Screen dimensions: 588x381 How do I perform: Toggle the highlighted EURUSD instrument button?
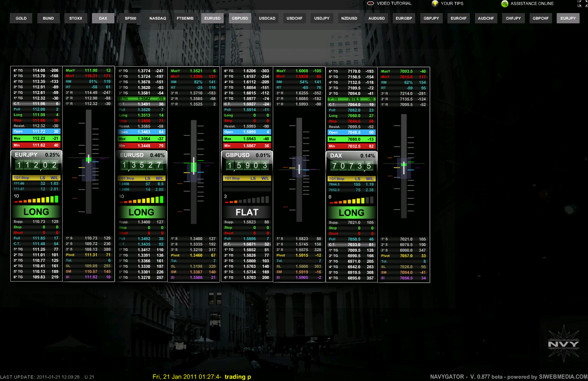pyautogui.click(x=213, y=19)
